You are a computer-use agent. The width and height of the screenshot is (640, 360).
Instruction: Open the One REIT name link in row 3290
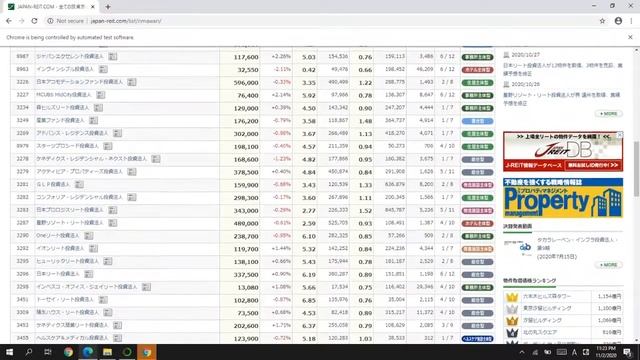(x=58, y=236)
